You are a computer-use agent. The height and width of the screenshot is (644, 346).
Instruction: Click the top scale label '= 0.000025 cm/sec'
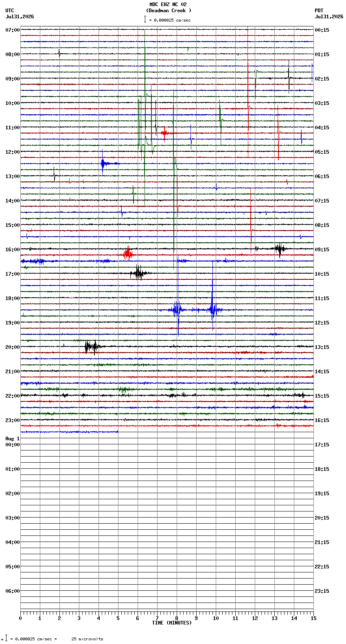tap(170, 20)
